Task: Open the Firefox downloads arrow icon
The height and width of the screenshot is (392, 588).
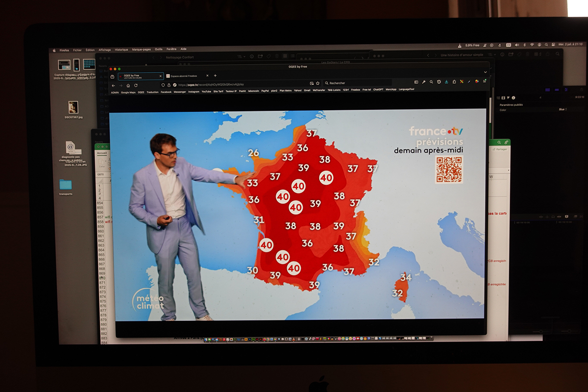Action: (x=446, y=82)
